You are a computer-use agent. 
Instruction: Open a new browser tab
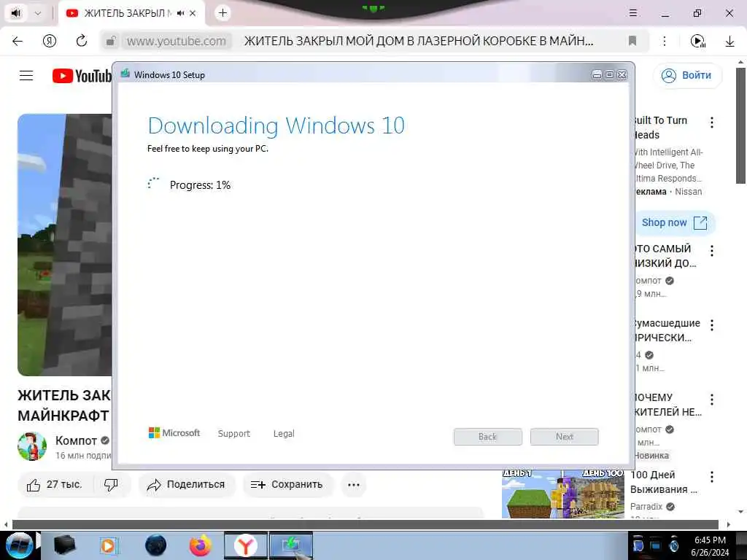222,13
